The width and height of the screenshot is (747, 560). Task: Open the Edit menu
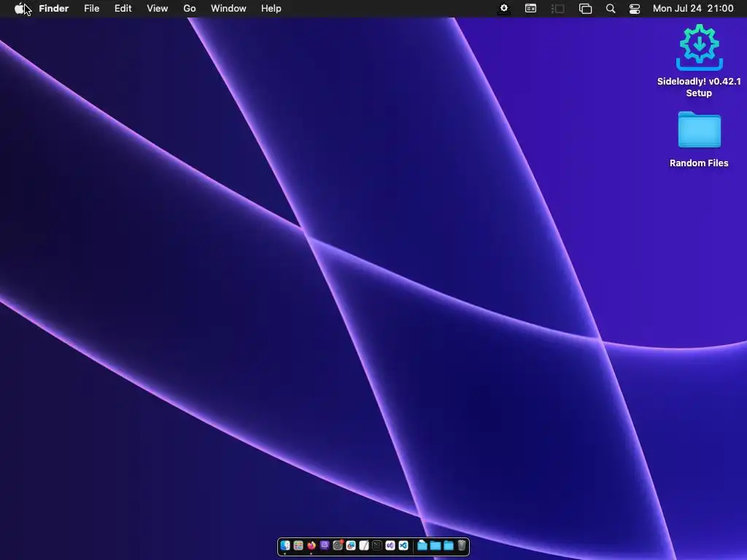click(123, 9)
